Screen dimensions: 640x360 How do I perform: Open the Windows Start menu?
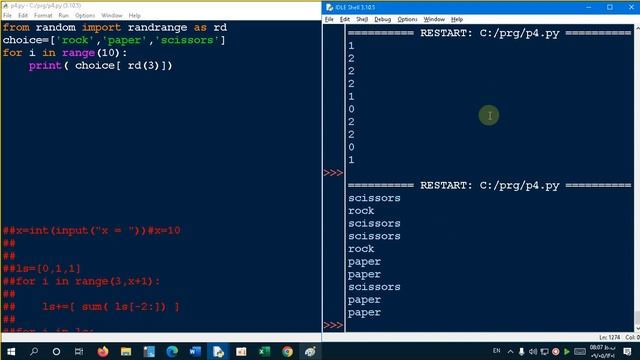tap(11, 351)
